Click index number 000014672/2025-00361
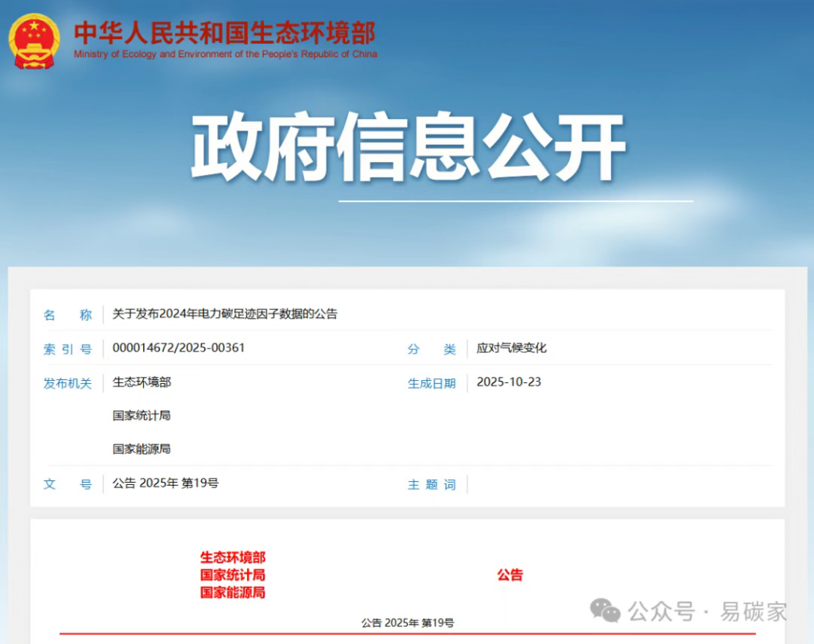 (x=178, y=348)
